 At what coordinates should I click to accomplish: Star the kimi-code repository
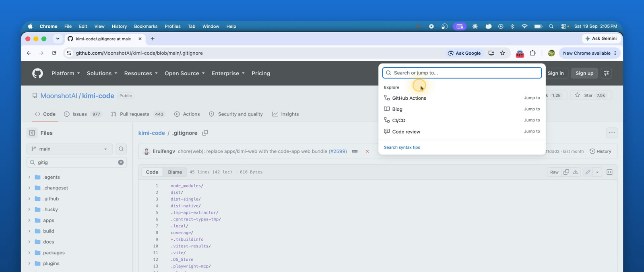click(591, 95)
